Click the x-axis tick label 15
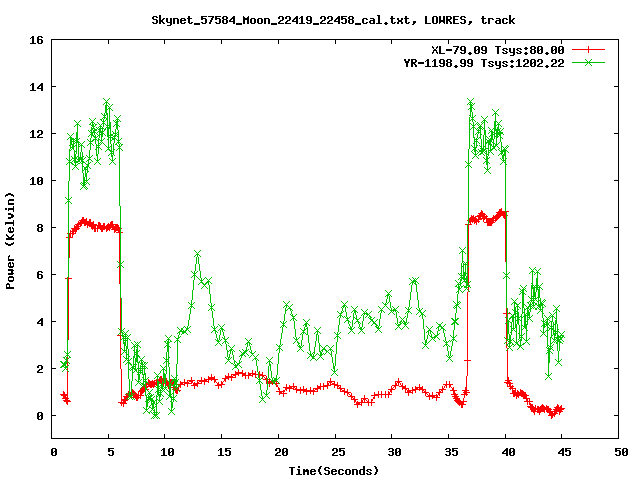The height and width of the screenshot is (480, 640). tap(224, 452)
